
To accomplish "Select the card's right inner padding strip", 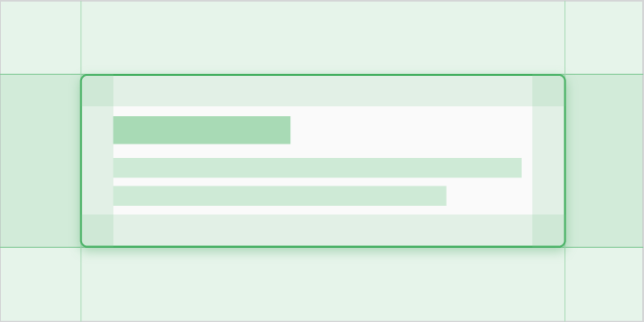I will pos(548,161).
